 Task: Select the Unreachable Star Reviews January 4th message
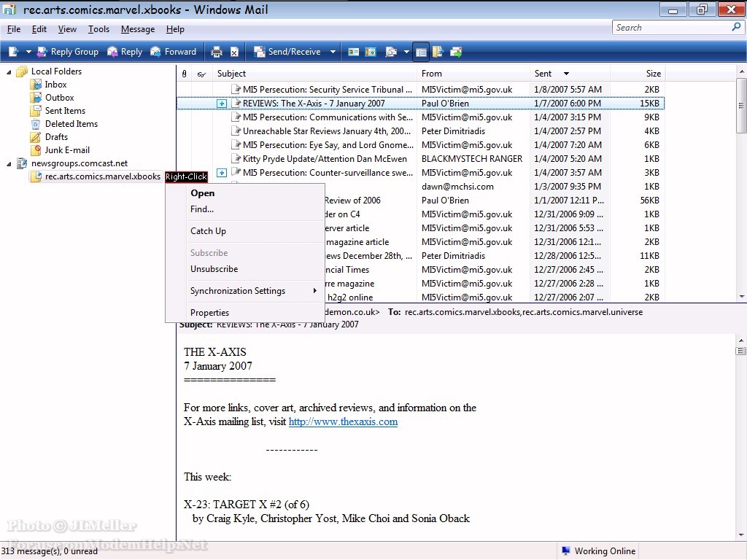(x=420, y=131)
